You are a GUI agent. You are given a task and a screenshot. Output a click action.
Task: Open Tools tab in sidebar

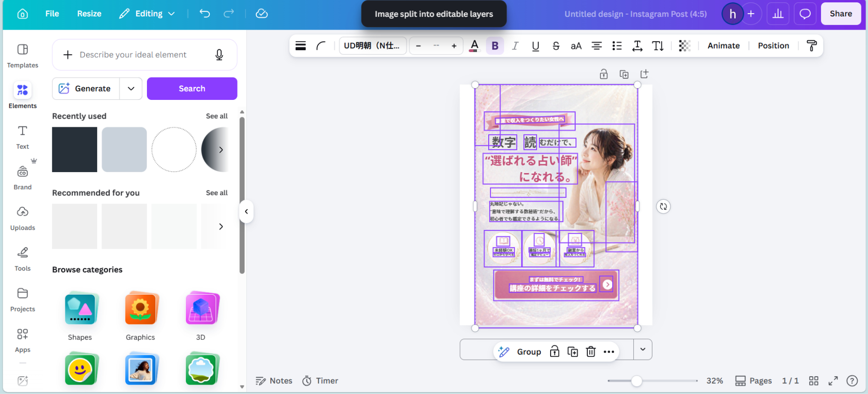[x=23, y=259]
